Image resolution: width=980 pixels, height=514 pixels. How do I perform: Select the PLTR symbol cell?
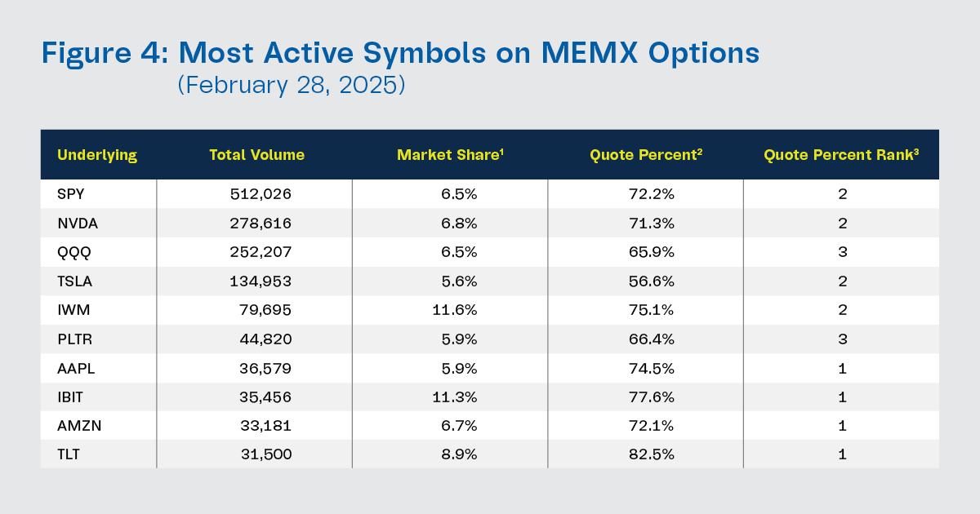(73, 339)
